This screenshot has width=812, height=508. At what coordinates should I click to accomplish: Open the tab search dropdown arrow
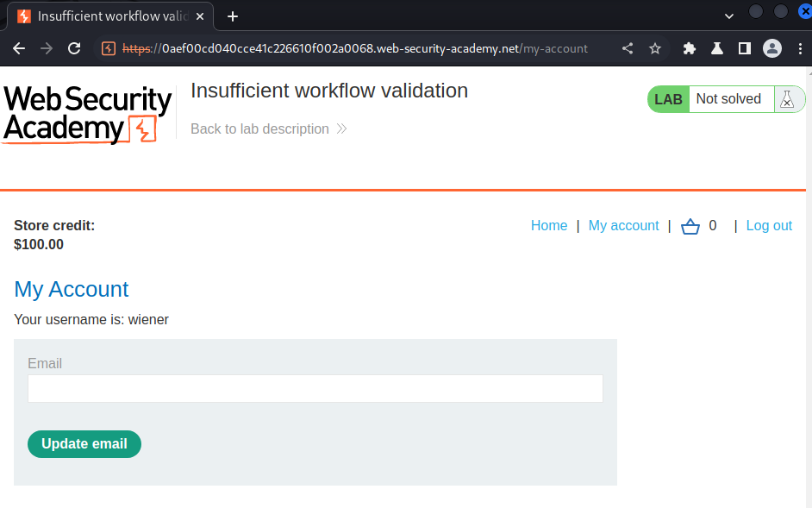(x=728, y=16)
